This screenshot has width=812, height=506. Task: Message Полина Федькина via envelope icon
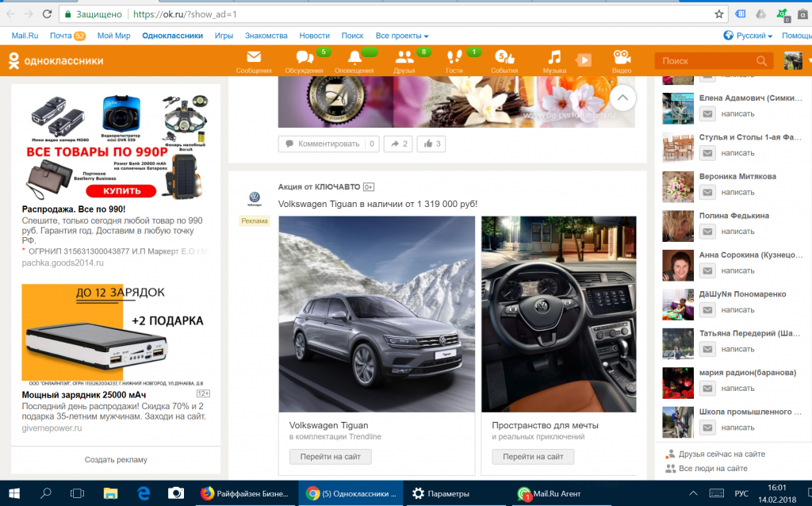[x=707, y=232]
